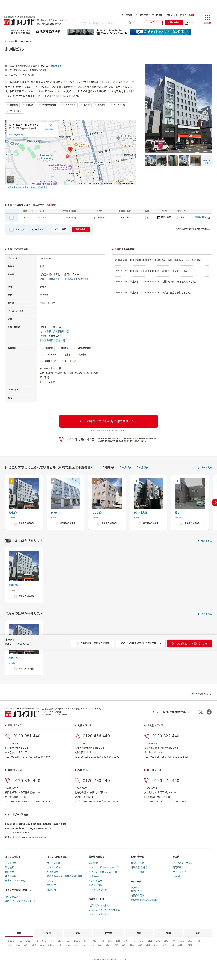The height and width of the screenshot is (980, 217).
Task: Select the 1週間以内 ranking tab
Action: pyautogui.click(x=109, y=467)
